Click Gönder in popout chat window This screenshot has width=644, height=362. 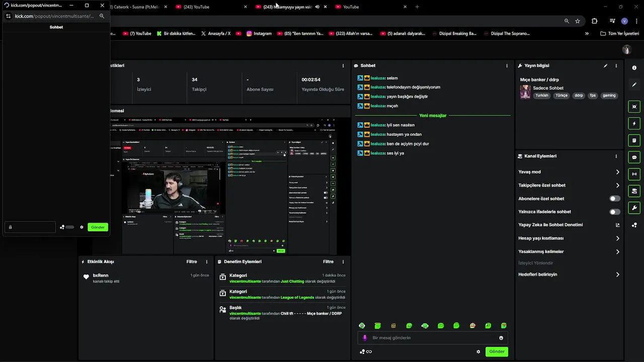coord(98,227)
